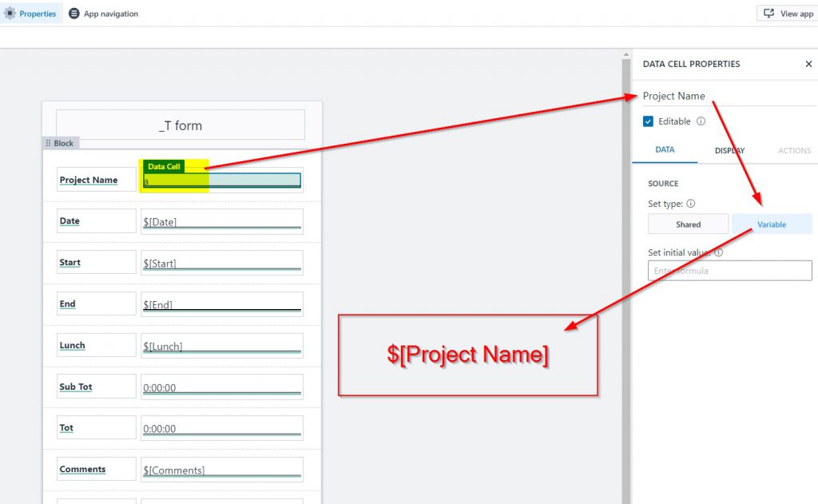
Task: Click the Block drag handle icon
Action: (48, 143)
